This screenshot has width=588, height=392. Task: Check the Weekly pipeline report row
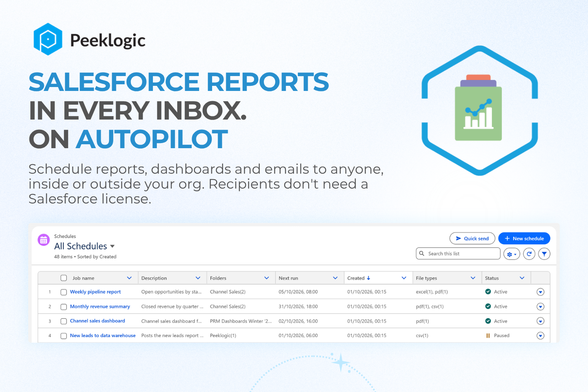click(64, 292)
